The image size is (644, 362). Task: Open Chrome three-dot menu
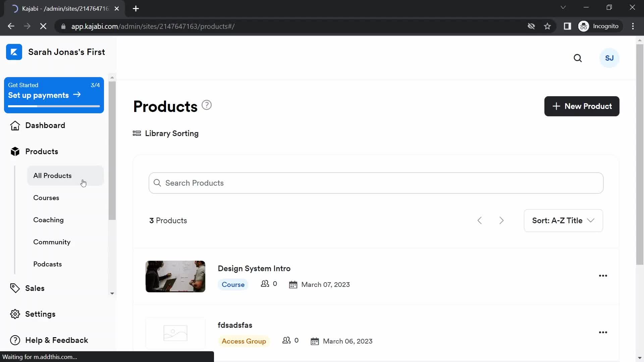point(633,26)
